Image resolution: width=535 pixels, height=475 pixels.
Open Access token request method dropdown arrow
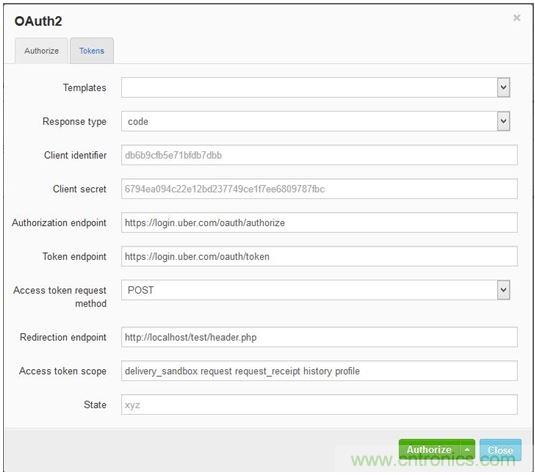click(503, 290)
